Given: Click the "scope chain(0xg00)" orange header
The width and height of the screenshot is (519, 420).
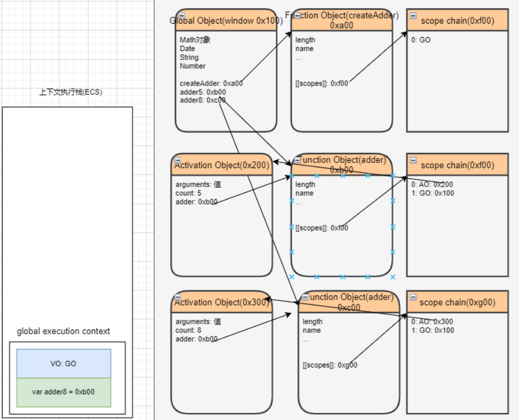Looking at the screenshot, I should (x=457, y=302).
